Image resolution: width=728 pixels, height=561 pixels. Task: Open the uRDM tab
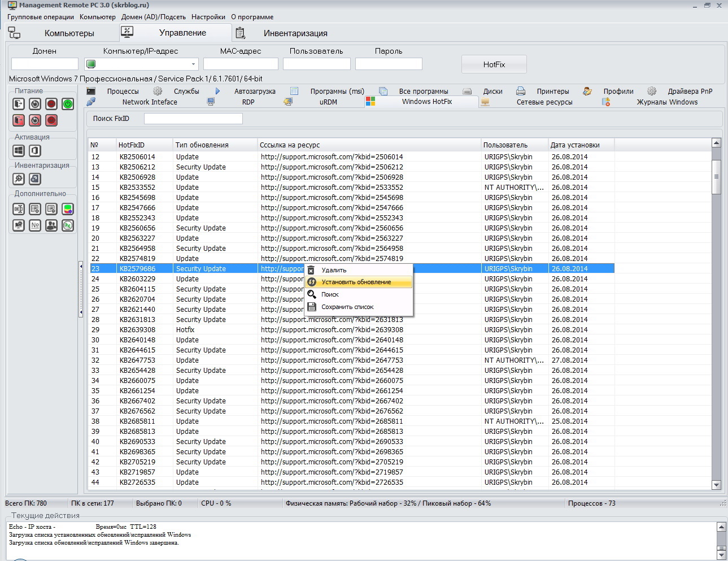328,102
